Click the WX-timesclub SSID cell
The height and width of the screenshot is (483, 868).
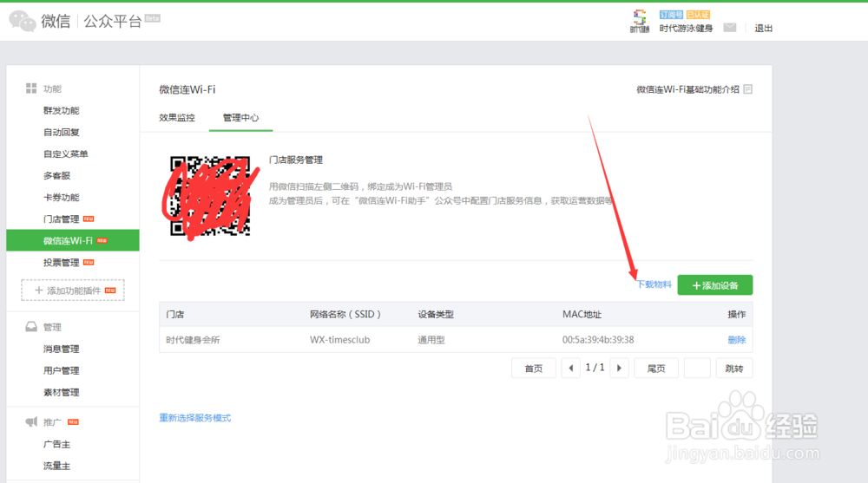340,340
